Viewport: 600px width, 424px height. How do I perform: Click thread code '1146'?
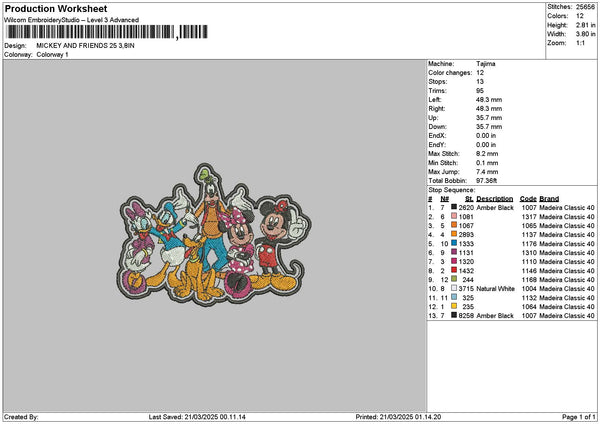click(529, 271)
